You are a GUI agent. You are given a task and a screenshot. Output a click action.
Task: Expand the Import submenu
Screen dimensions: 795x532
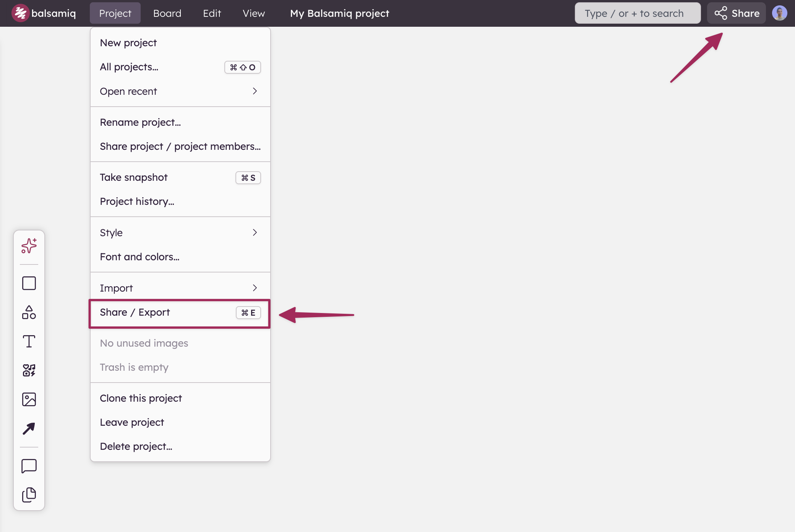[180, 288]
